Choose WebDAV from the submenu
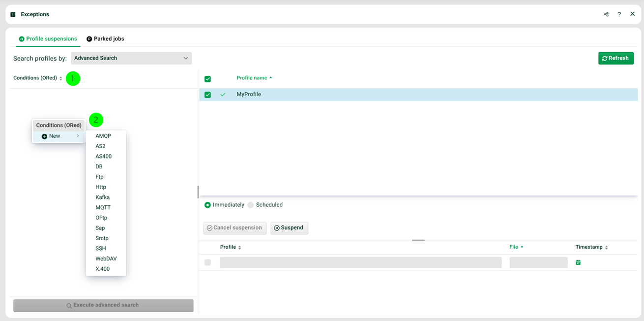The width and height of the screenshot is (644, 321). tap(106, 258)
